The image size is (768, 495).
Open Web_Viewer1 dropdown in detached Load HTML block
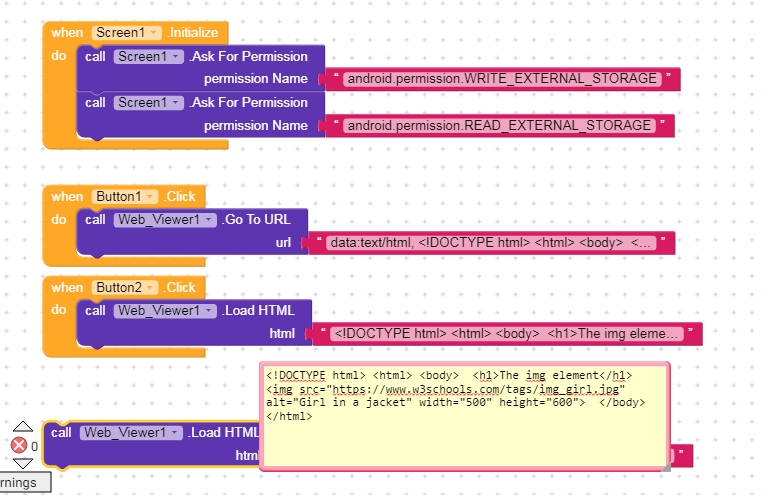[131, 433]
